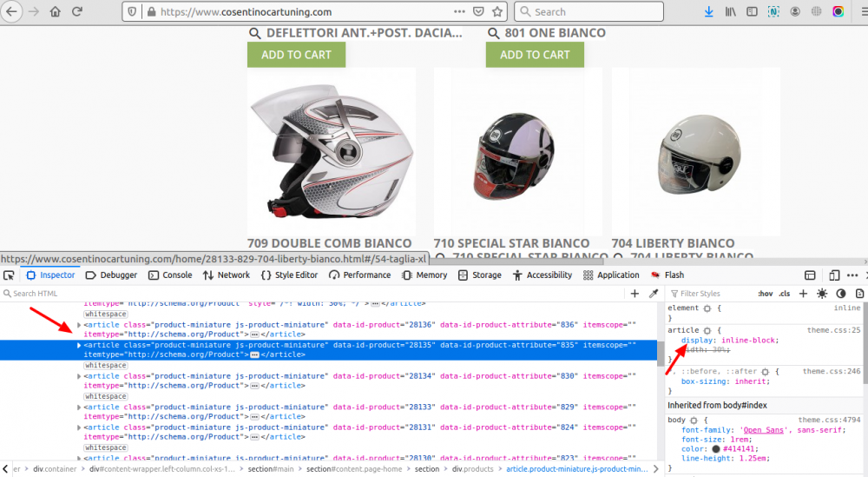
Task: Toggle Responsive Design Mode
Action: [833, 275]
